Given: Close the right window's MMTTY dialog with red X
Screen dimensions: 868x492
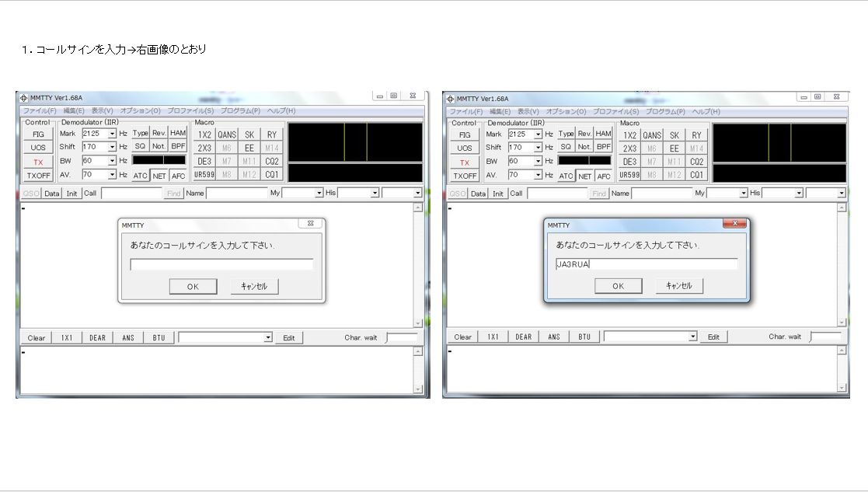Looking at the screenshot, I should click(734, 223).
